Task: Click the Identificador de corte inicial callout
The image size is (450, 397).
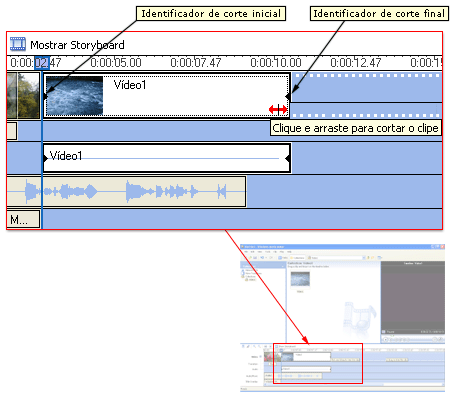Action: coord(211,14)
